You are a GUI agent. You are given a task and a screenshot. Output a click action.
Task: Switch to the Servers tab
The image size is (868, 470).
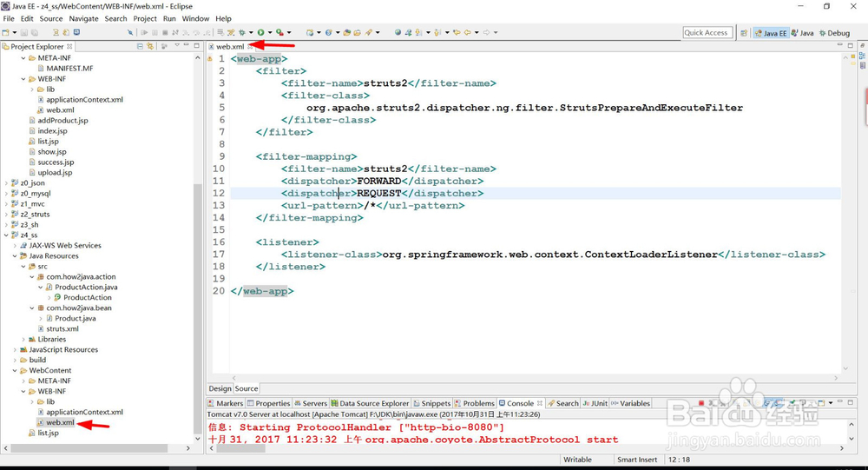311,403
